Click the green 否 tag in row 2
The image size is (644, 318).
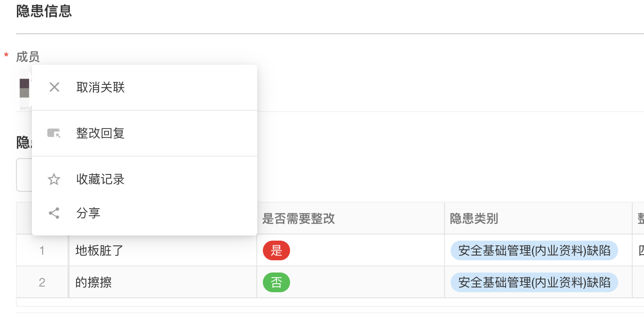point(276,283)
